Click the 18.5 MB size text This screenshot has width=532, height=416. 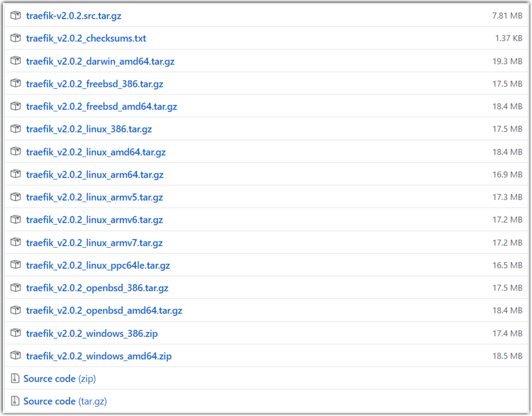coord(507,356)
